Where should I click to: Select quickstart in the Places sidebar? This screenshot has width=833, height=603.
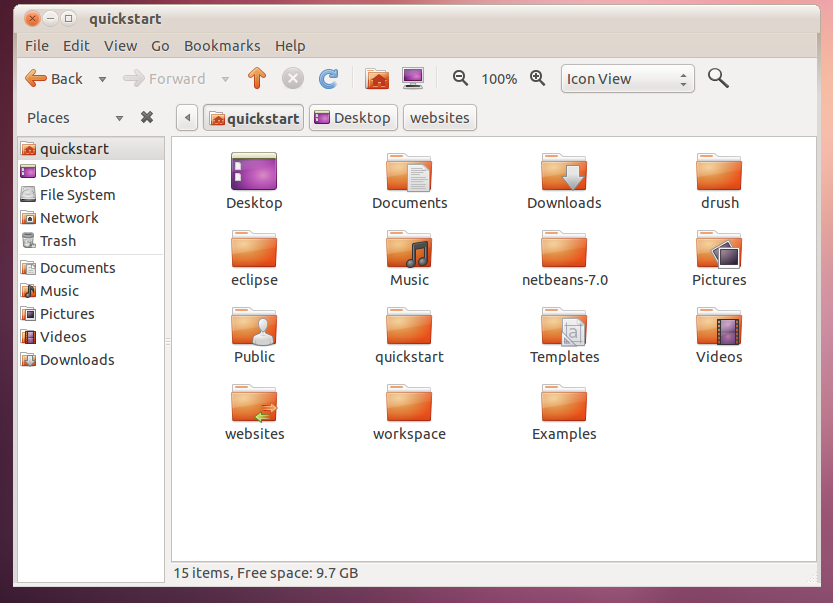tap(91, 148)
